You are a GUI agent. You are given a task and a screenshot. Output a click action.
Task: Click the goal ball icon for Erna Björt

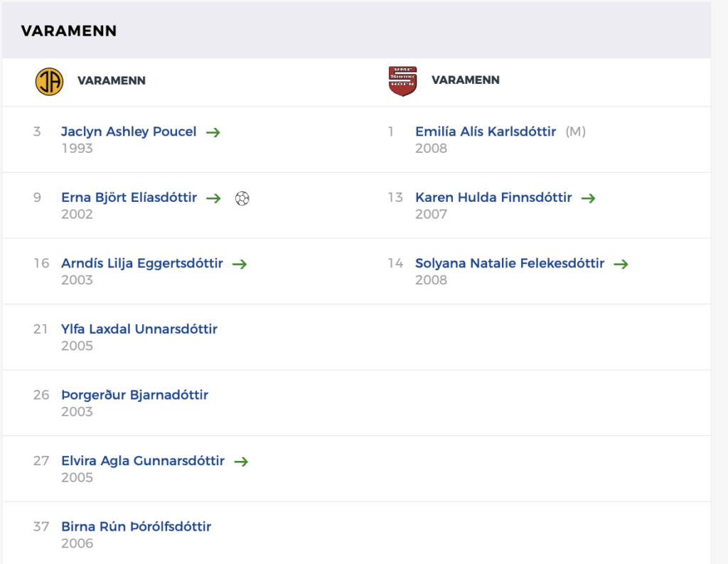click(242, 198)
